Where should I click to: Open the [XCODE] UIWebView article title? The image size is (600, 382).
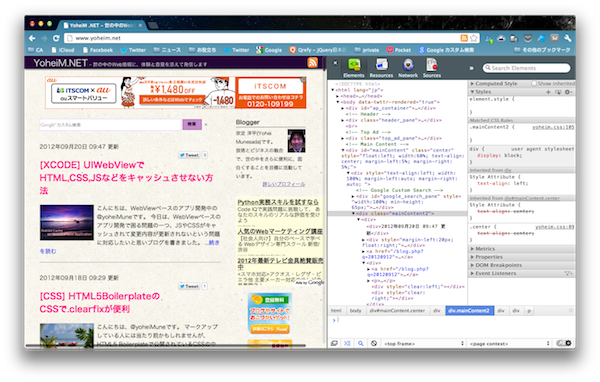click(x=126, y=178)
